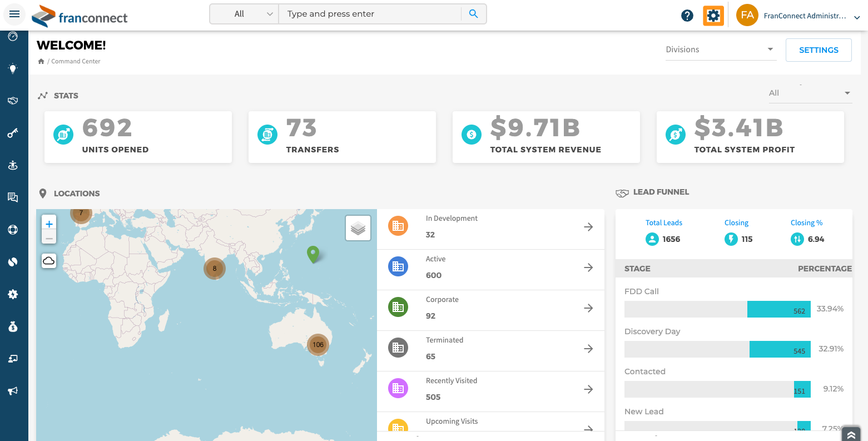Click the FranConnect logo
This screenshot has width=868, height=441.
click(x=80, y=16)
